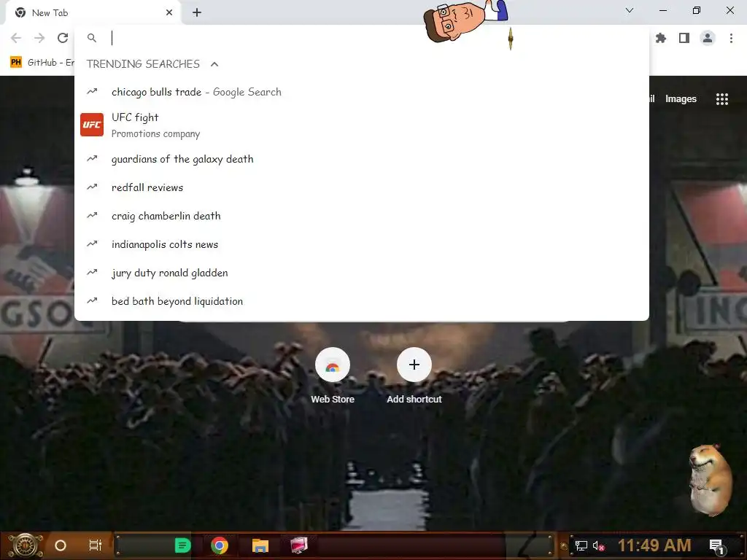This screenshot has width=747, height=560.
Task: Choose the indianapolis colts news suggestion
Action: 362,244
